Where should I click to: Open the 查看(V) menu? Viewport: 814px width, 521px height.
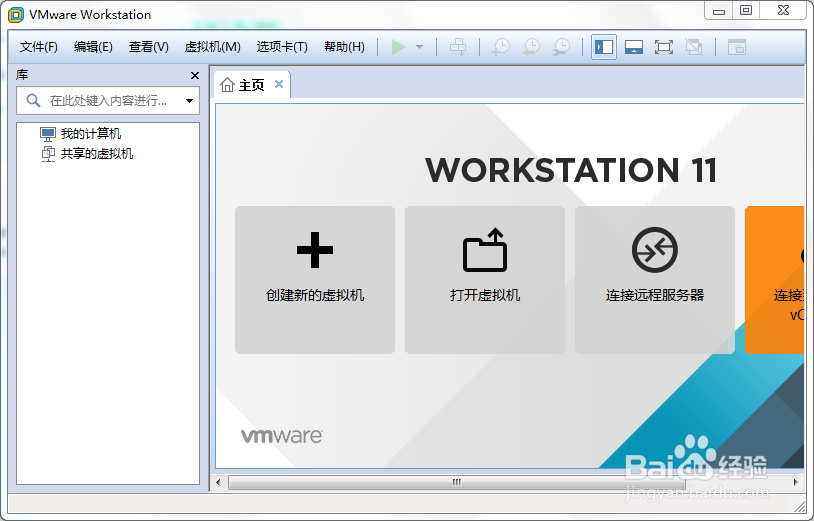pyautogui.click(x=148, y=47)
